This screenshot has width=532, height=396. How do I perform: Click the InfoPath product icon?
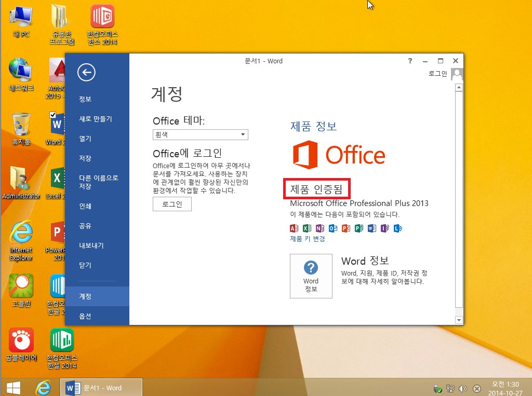click(x=384, y=228)
